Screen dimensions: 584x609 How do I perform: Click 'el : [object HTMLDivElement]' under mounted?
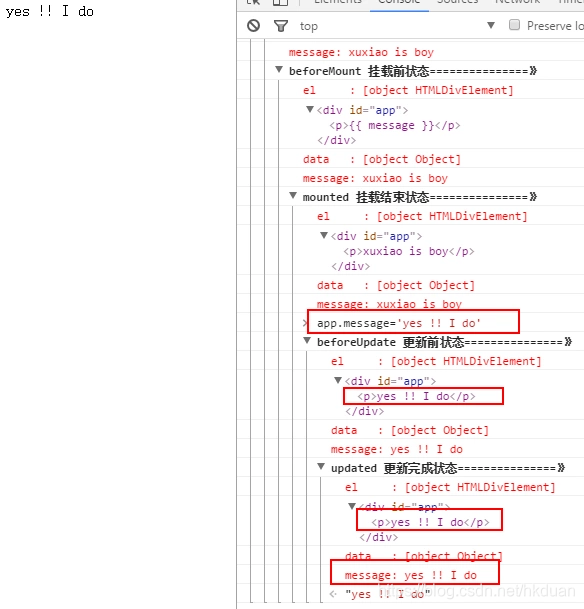click(x=422, y=216)
